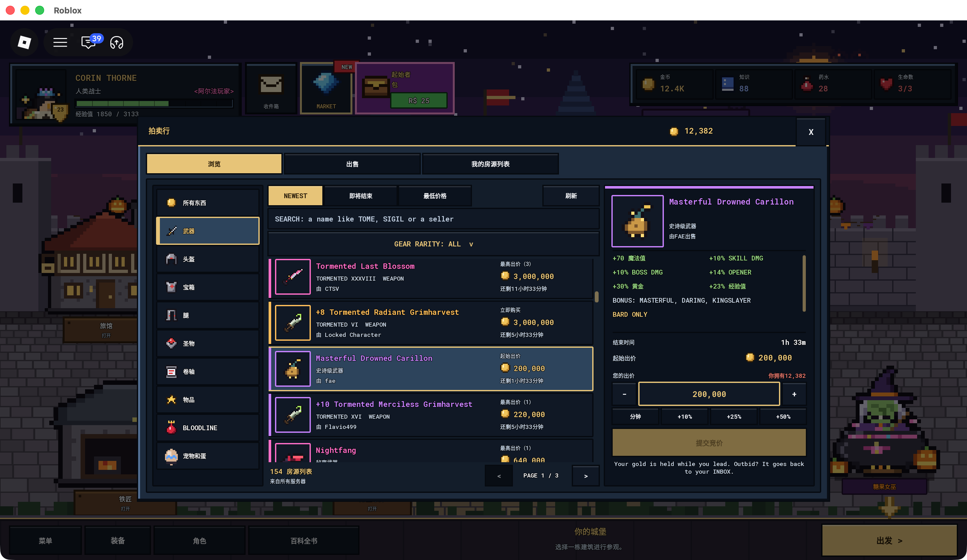Open the 收件箱 inbox envelope
Viewport: 967px width, 560px height.
pyautogui.click(x=271, y=89)
